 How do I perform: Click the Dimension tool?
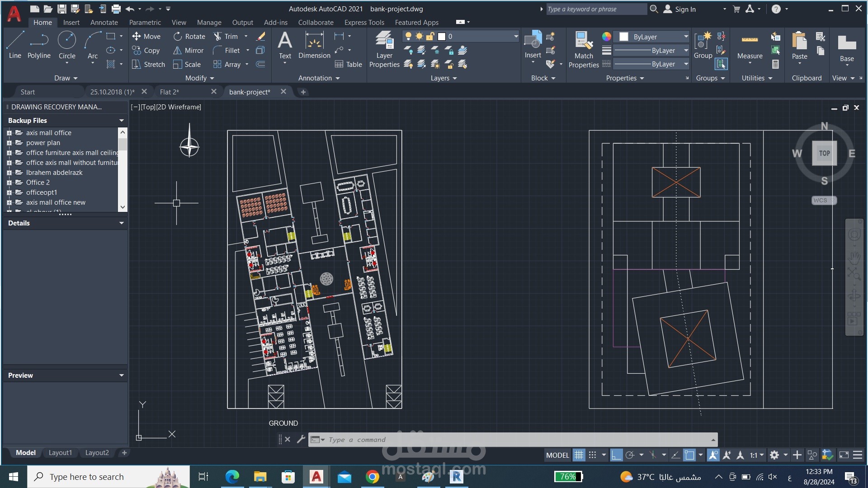[314, 45]
